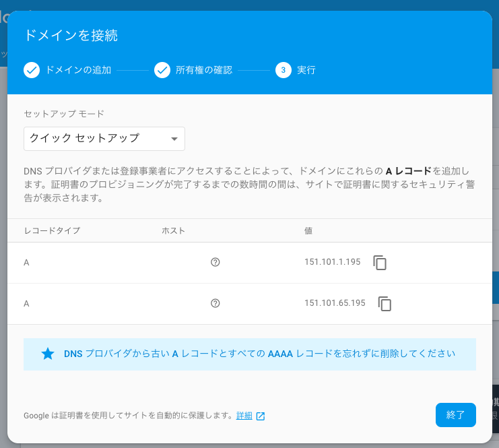Click the 値 column header
499x448 pixels.
[x=308, y=230]
